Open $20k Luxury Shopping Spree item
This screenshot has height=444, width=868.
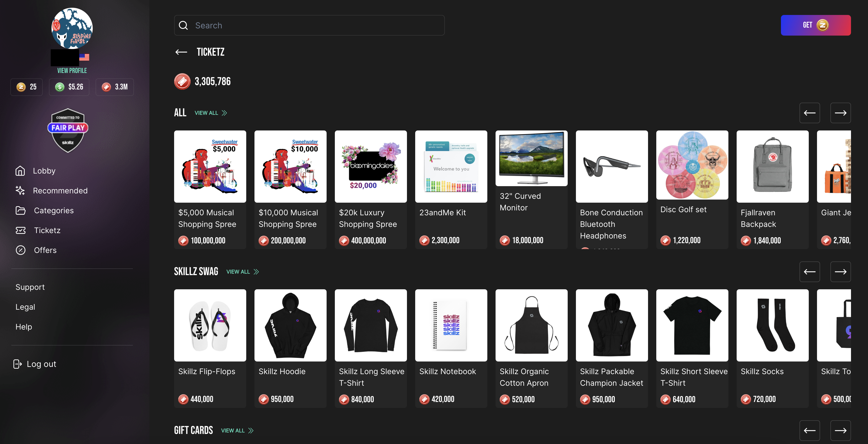point(371,190)
